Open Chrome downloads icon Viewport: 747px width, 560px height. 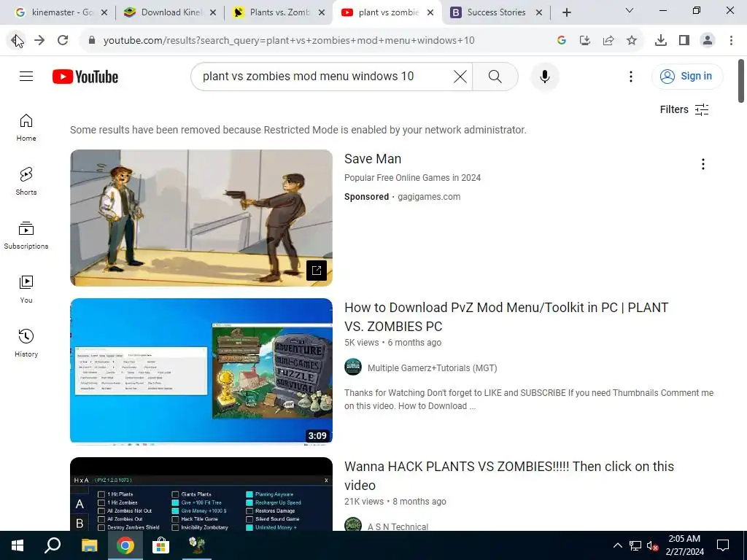point(661,41)
